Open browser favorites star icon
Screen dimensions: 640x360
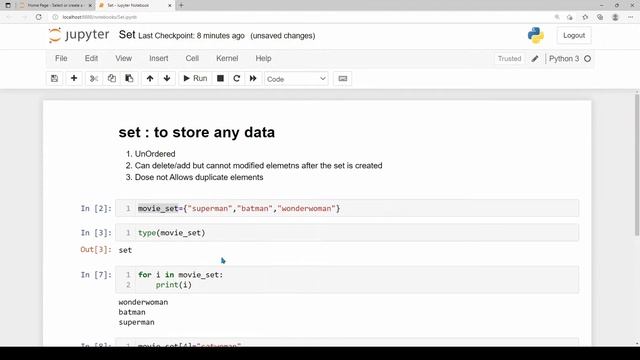[x=585, y=17]
